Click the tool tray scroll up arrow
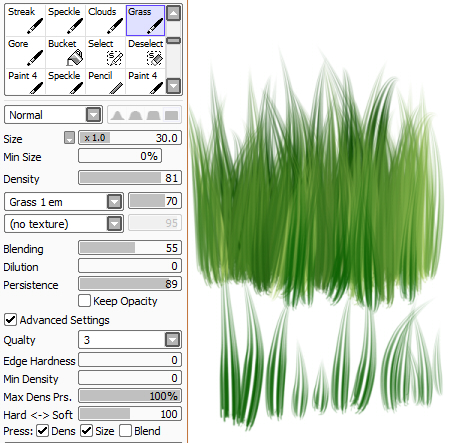 pyautogui.click(x=173, y=13)
